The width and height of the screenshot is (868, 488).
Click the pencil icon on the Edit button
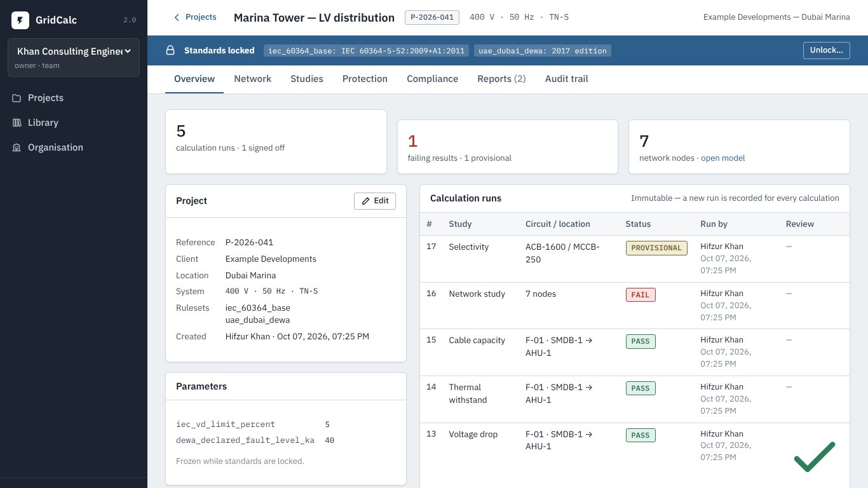tap(365, 201)
